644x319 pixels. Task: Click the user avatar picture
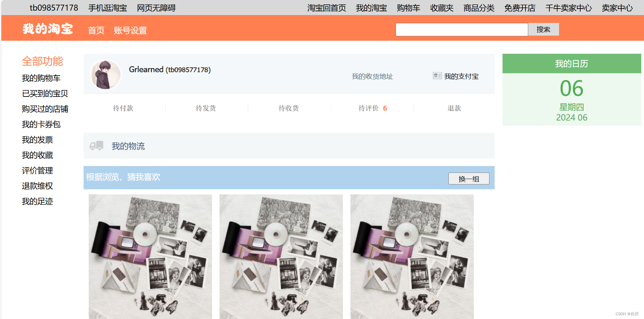click(106, 75)
